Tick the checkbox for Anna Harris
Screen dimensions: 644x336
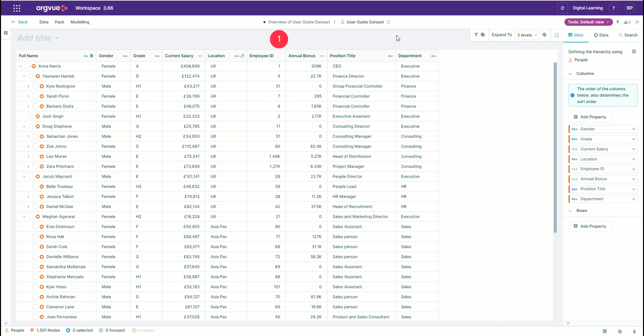click(27, 66)
